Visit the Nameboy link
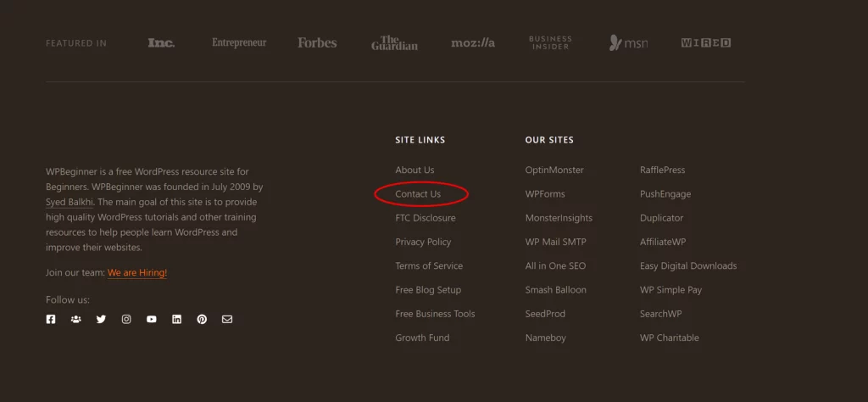Screen dimensions: 868x402 coord(545,338)
